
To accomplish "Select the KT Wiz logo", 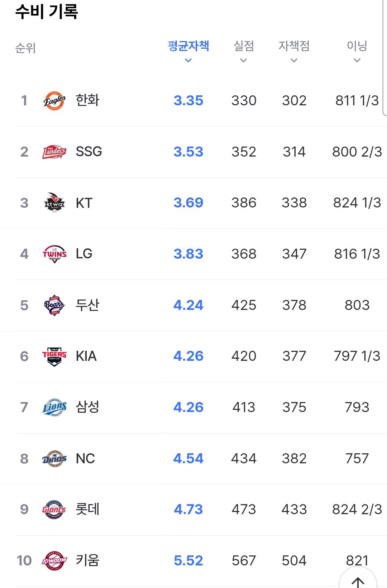I will pyautogui.click(x=54, y=203).
